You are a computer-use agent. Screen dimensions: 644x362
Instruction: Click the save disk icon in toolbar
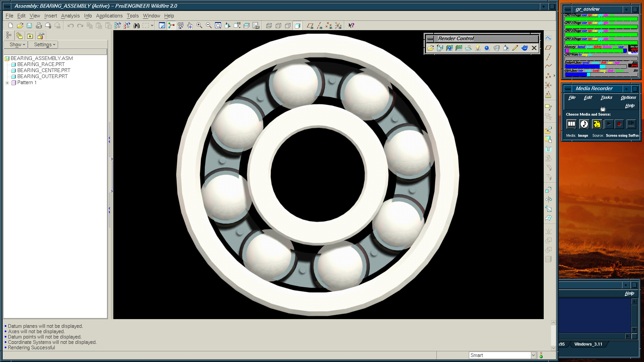(30, 25)
